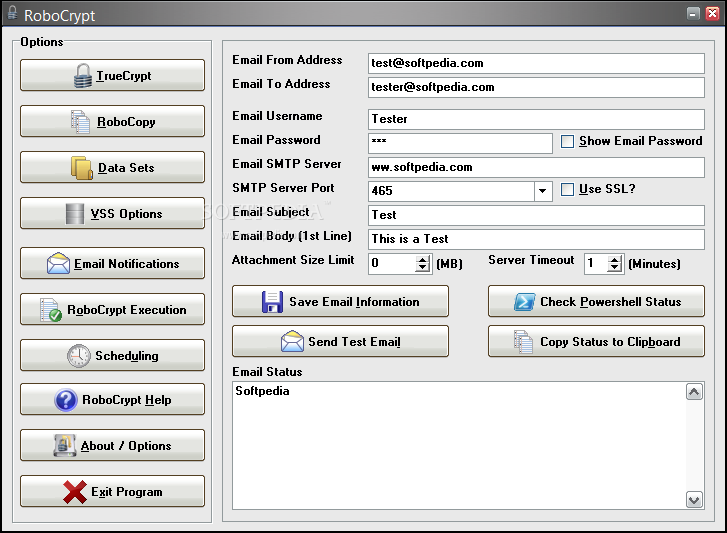Click the Scheduling clock icon

coord(79,355)
